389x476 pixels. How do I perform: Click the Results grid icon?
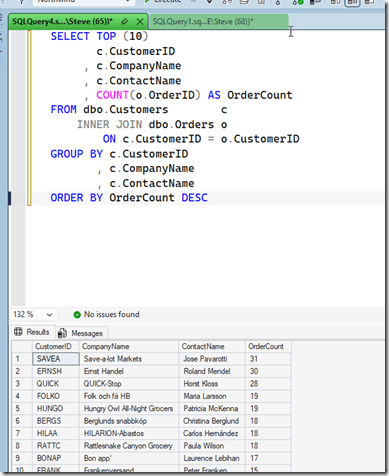(x=18, y=332)
